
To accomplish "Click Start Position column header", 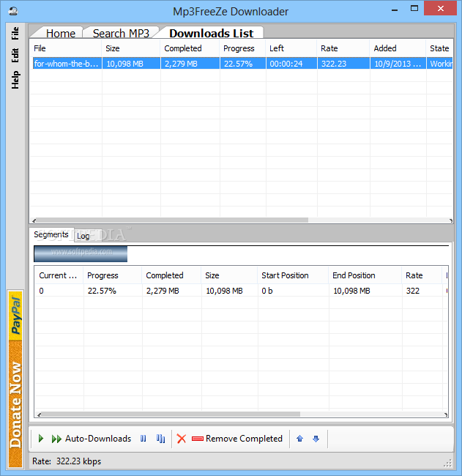I will 293,275.
